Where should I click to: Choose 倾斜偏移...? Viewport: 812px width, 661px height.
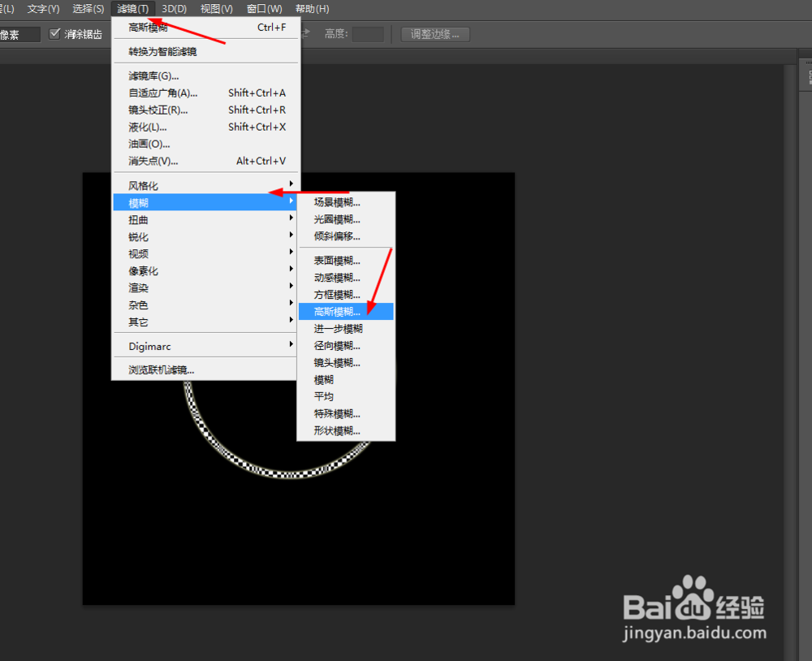click(x=346, y=237)
